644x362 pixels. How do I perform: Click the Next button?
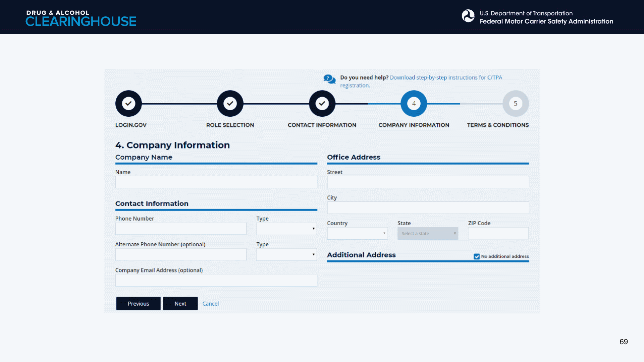coord(180,303)
